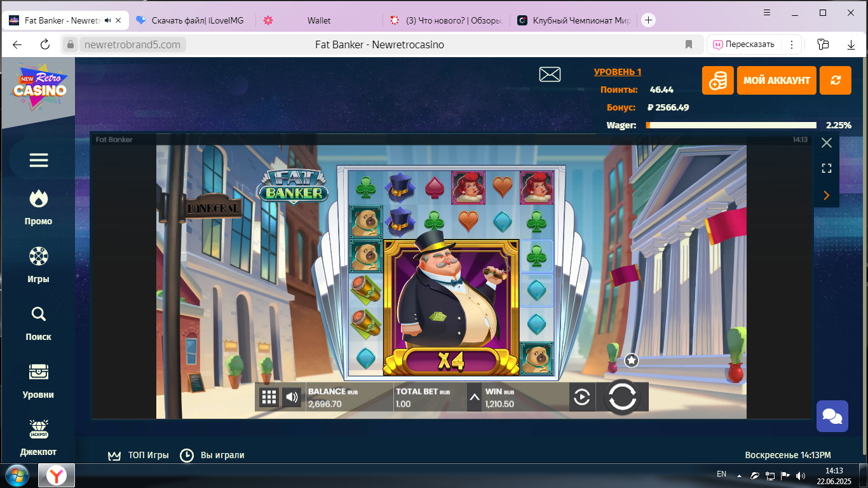Screen dimensions: 868x488
Task: Expand the total bet selector arrow
Action: tap(474, 398)
